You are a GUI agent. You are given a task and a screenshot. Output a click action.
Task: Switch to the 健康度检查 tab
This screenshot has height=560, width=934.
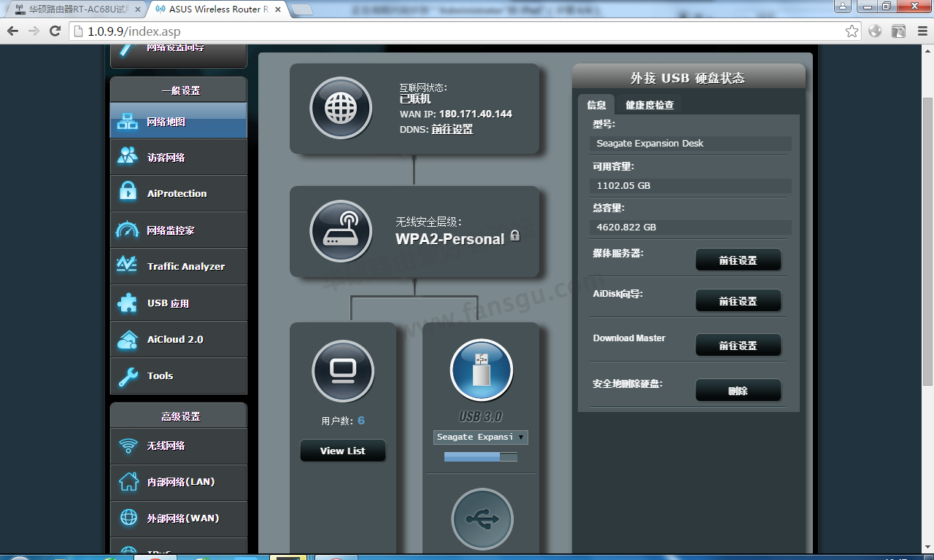649,105
